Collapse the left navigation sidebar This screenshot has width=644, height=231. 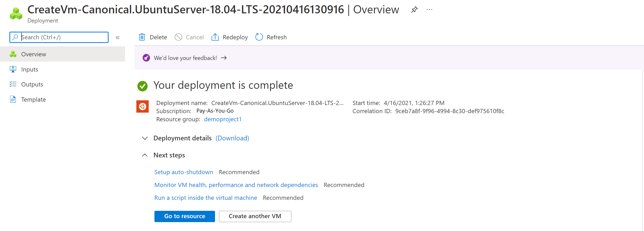(x=118, y=37)
